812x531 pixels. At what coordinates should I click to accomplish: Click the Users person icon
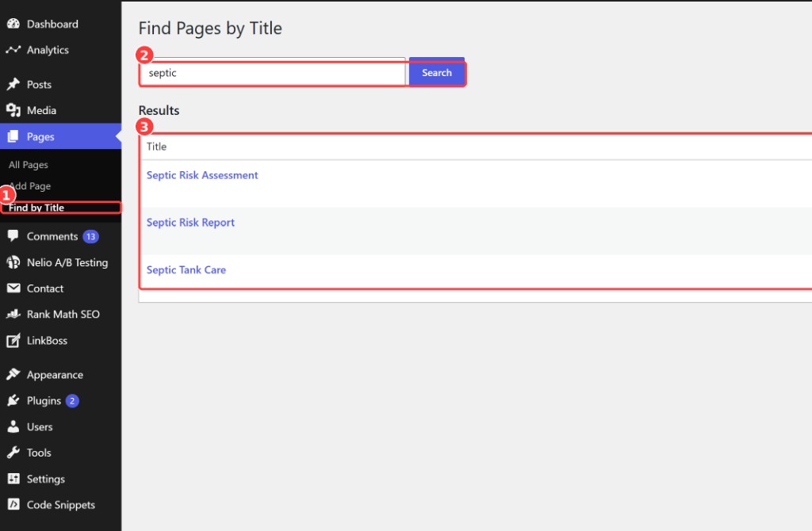click(x=13, y=426)
